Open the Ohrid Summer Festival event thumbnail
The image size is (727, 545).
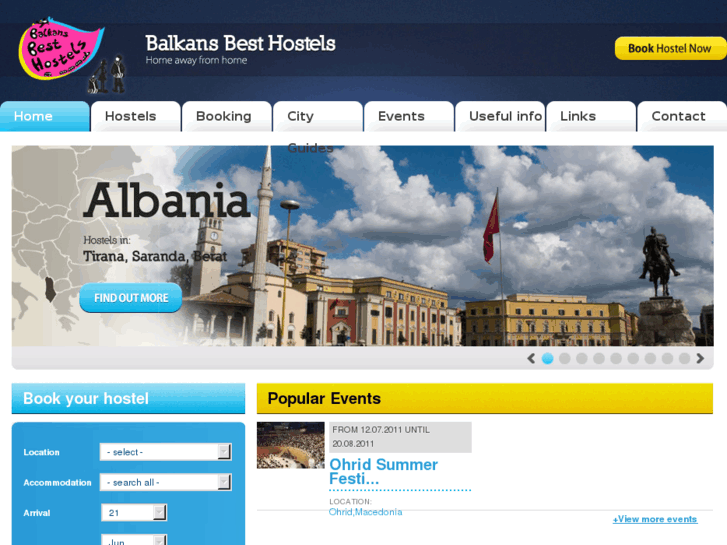[291, 445]
